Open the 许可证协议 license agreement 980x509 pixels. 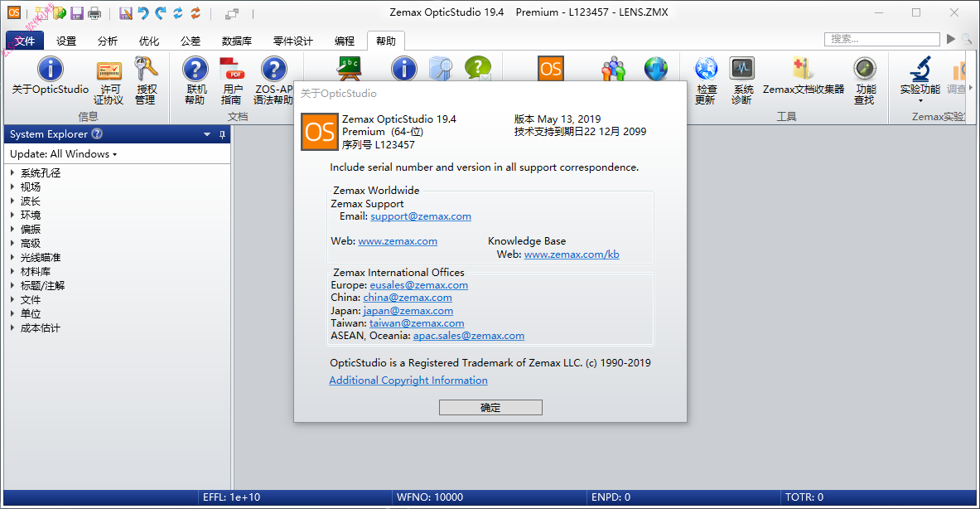(x=109, y=83)
